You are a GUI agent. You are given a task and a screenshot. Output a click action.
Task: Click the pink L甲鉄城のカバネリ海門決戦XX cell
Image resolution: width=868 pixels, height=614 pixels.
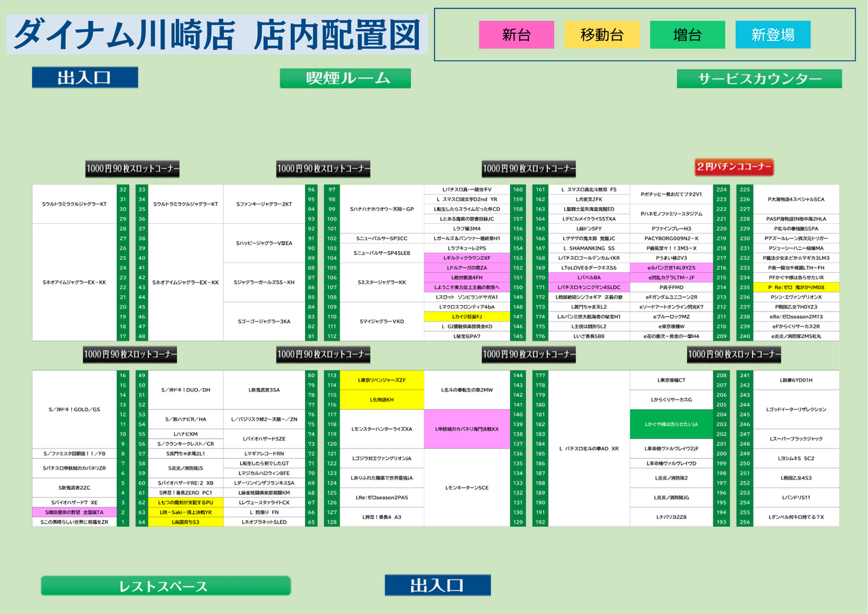click(467, 429)
